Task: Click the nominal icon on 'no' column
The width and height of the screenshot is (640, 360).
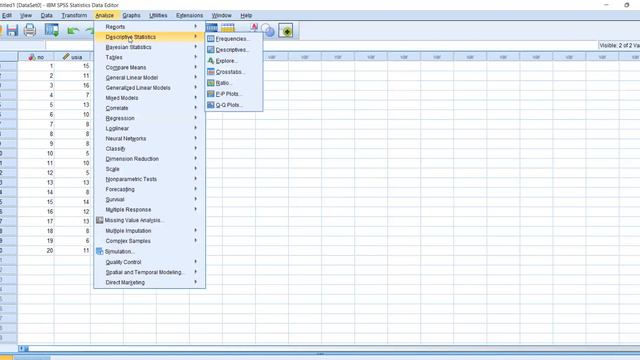Action: coord(32,57)
